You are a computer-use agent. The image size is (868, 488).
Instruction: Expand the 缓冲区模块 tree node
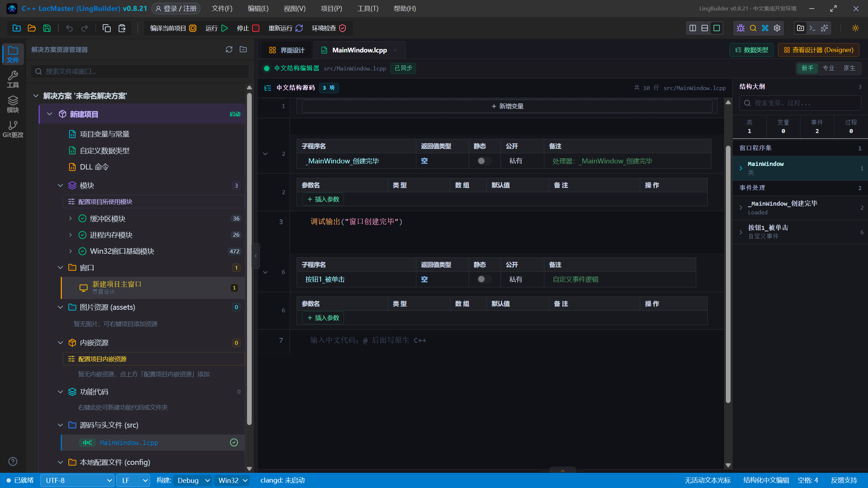[x=71, y=218]
